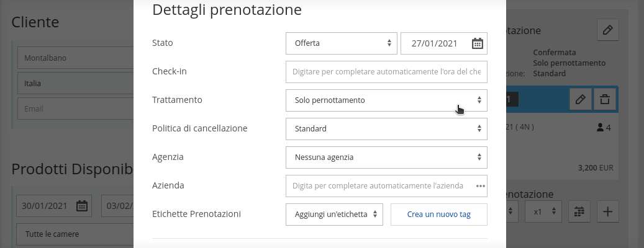
Task: Click the 27/01/2021 date field
Action: tap(444, 43)
